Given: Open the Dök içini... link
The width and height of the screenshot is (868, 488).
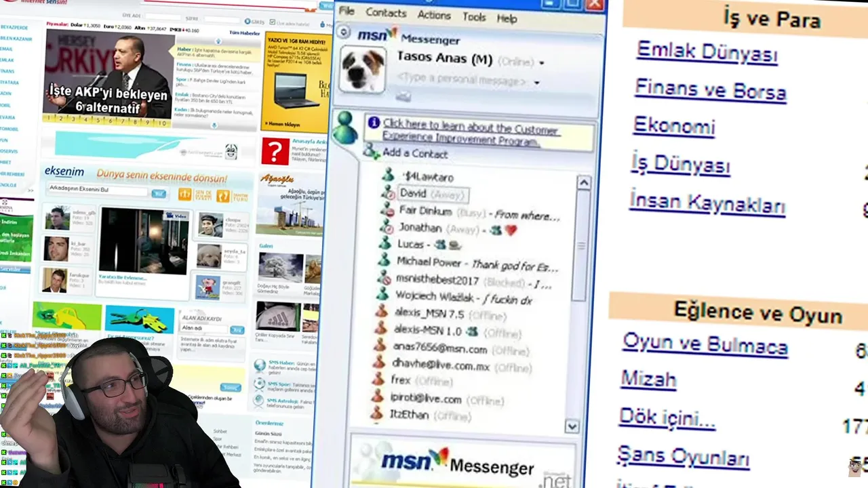Looking at the screenshot, I should [x=667, y=418].
